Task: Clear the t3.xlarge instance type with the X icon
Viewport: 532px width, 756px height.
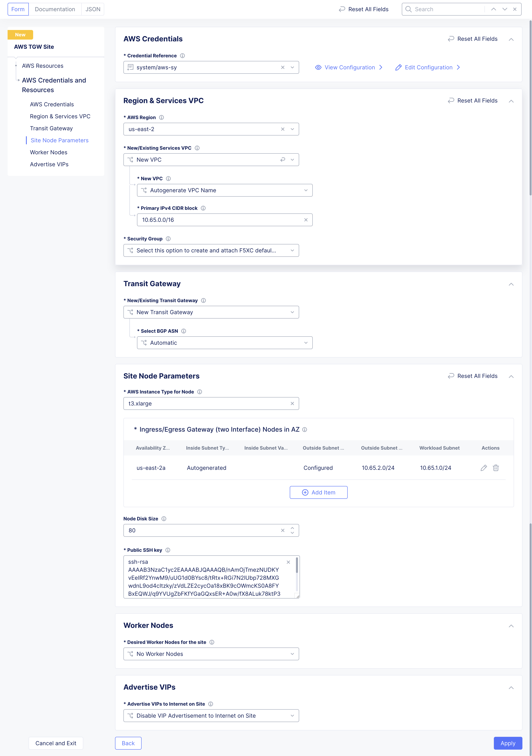Action: tap(292, 403)
